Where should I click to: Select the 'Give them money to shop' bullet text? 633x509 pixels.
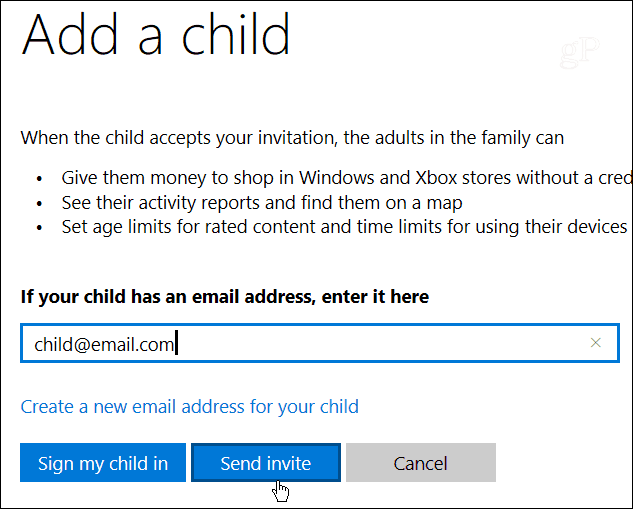pyautogui.click(x=347, y=178)
